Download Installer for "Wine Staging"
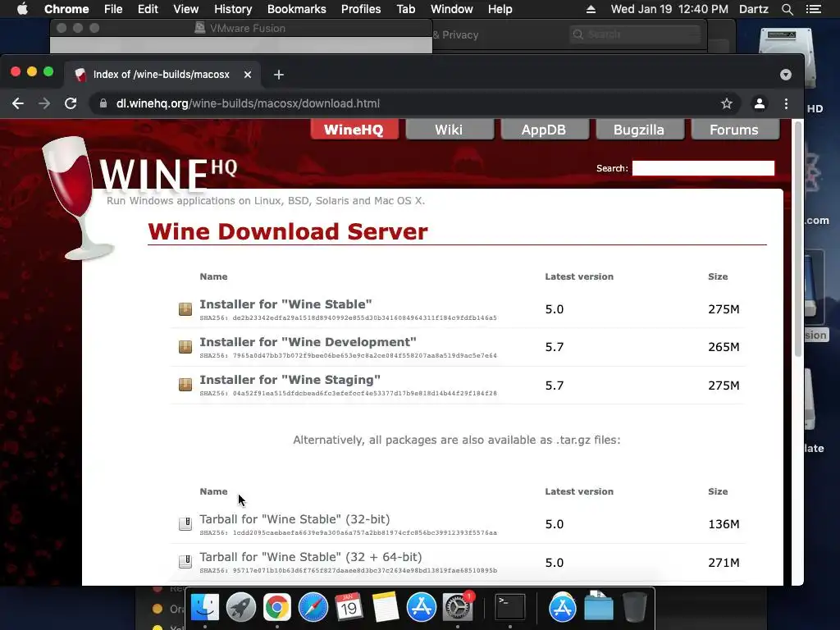The image size is (840, 630). (290, 380)
